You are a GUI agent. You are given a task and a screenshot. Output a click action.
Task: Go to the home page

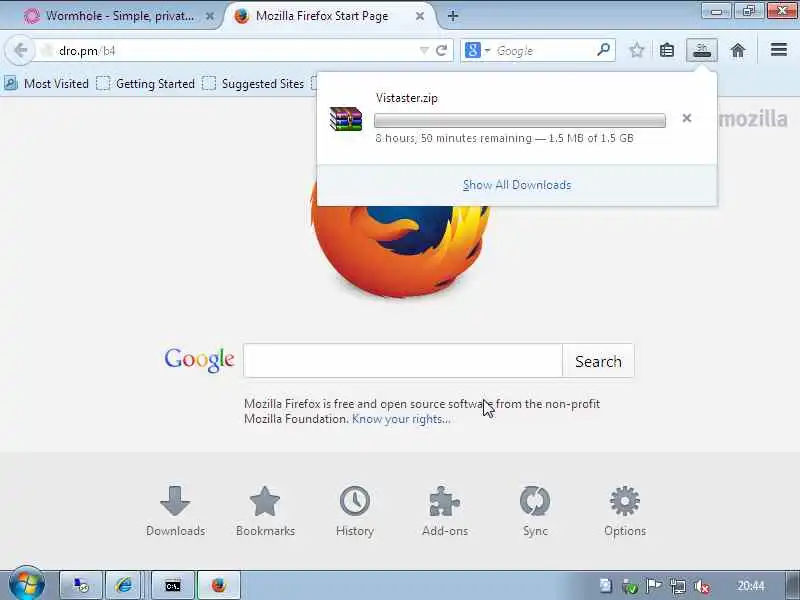click(x=738, y=51)
